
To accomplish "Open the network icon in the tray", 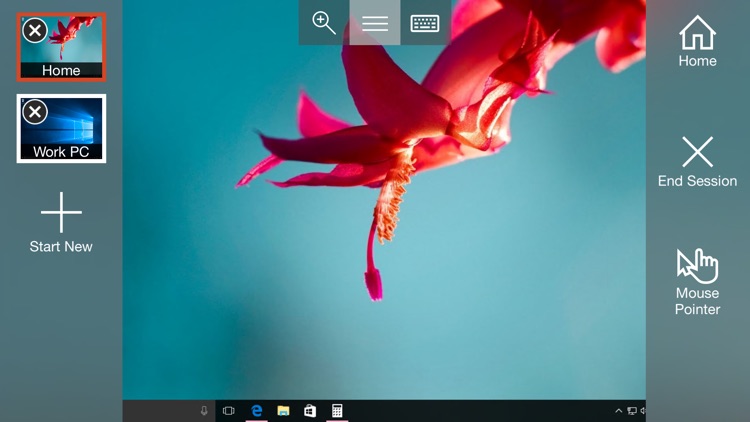I will 632,411.
